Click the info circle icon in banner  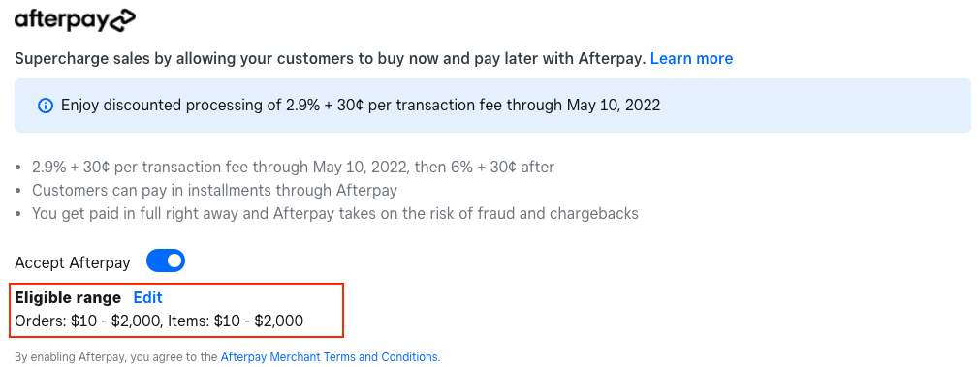click(x=46, y=106)
